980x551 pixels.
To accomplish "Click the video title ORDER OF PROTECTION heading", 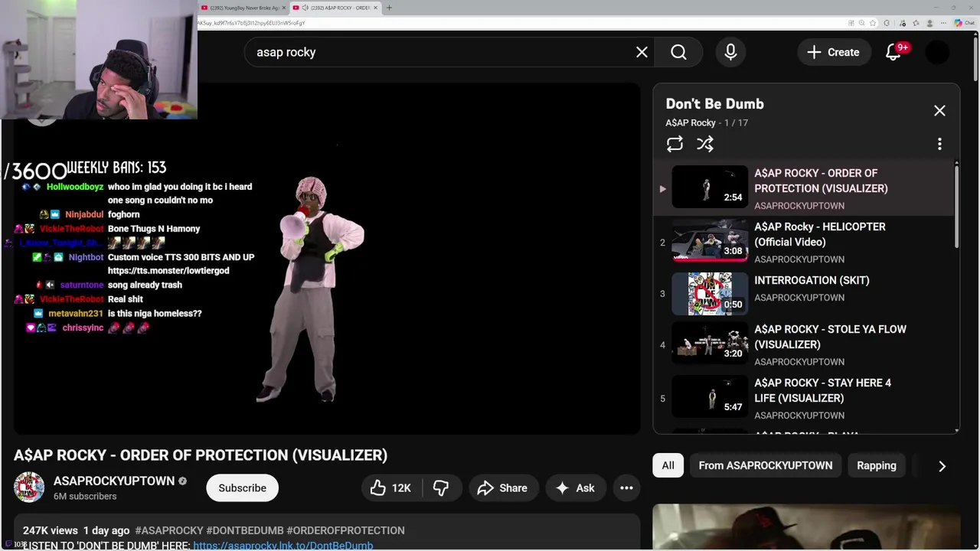I will (x=201, y=455).
